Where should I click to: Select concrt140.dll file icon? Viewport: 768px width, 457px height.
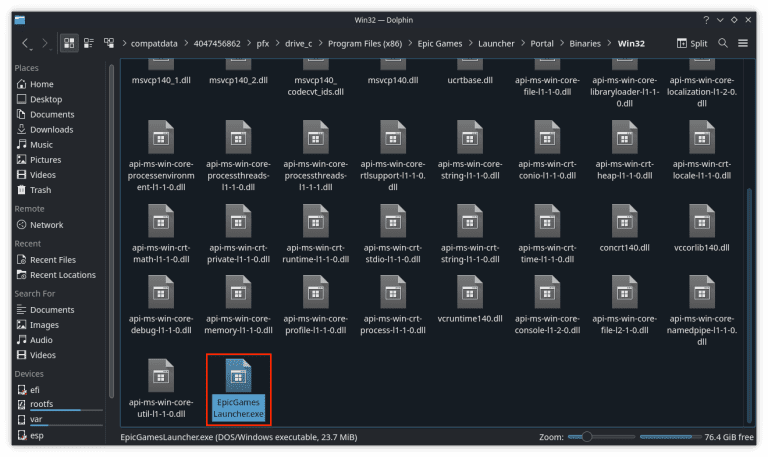pyautogui.click(x=624, y=221)
